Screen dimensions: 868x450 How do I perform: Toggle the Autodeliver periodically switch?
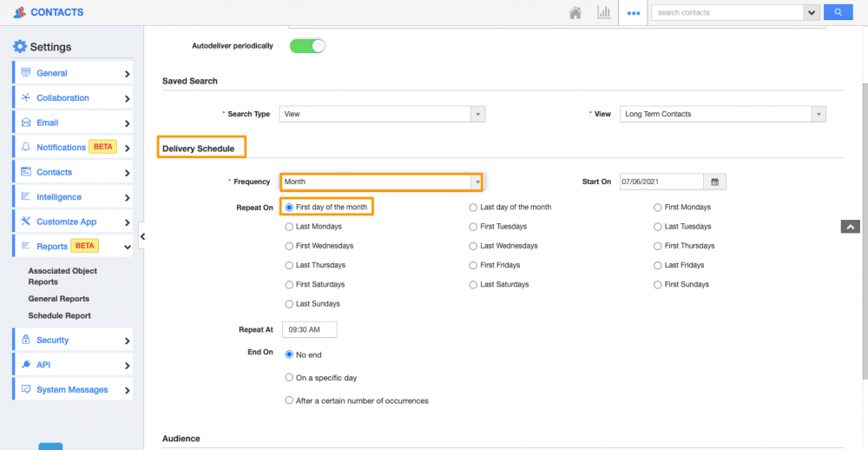[307, 46]
